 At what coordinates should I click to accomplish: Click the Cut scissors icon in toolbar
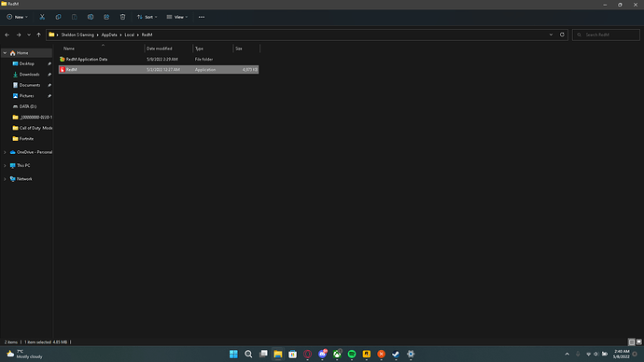coord(42,17)
